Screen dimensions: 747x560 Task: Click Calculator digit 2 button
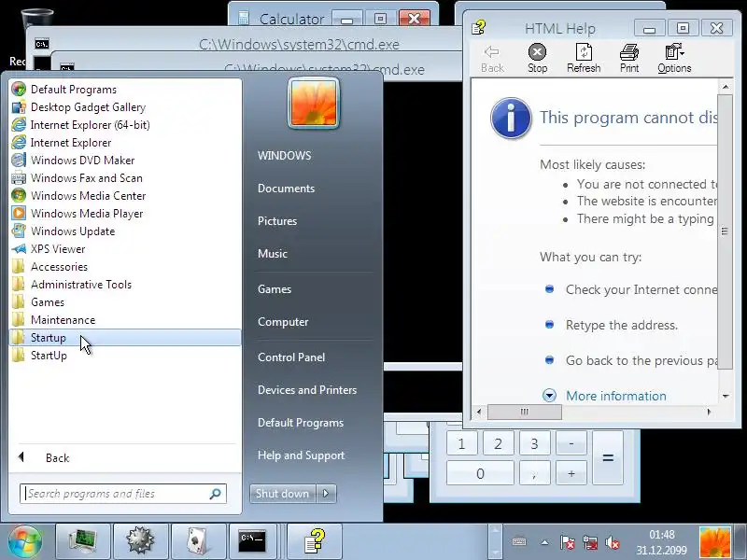[498, 444]
